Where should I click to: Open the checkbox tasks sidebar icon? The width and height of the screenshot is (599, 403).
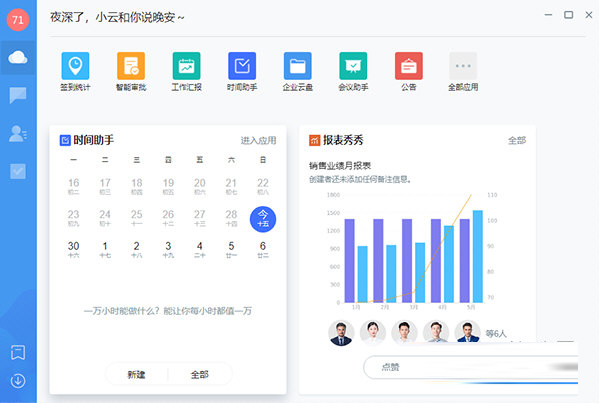point(18,171)
